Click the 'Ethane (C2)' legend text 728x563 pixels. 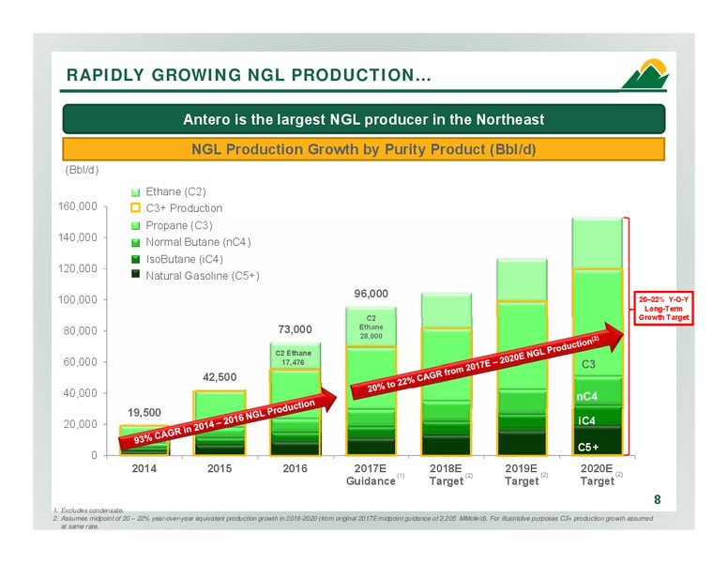click(x=176, y=191)
